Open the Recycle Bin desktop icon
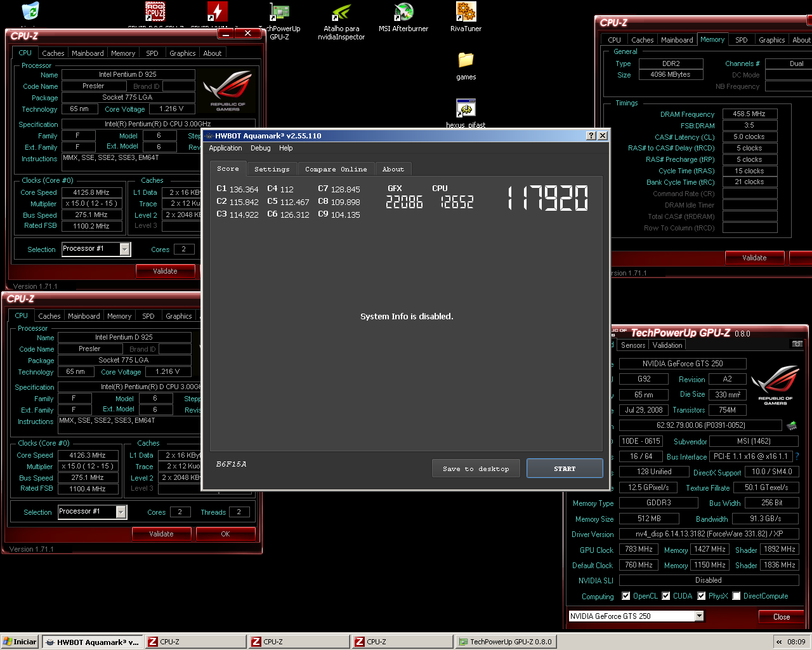Image resolution: width=812 pixels, height=650 pixels. pyautogui.click(x=30, y=11)
